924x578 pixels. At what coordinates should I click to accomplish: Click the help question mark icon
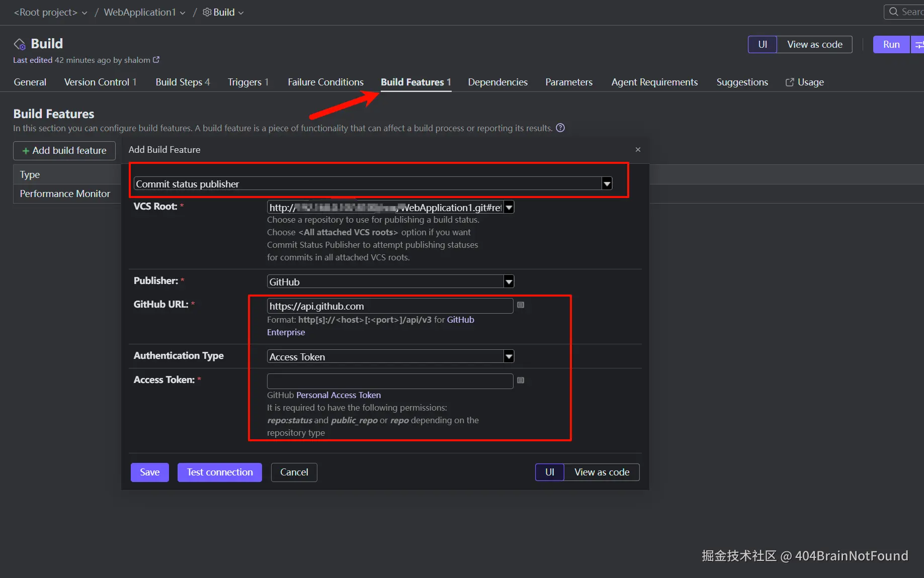(x=560, y=128)
